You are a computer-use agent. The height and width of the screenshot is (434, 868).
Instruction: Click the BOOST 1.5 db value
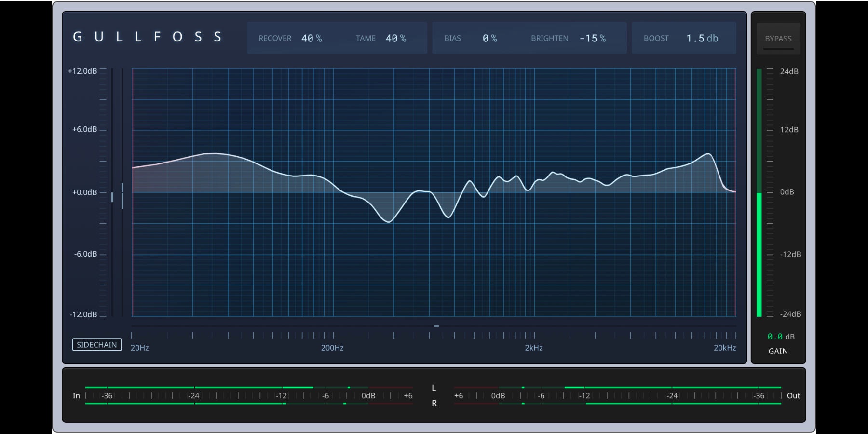point(702,38)
